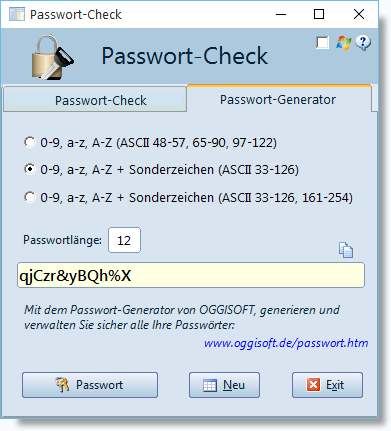Maximize the Passwort-Check window
This screenshot has width=391, height=431.
[319, 14]
